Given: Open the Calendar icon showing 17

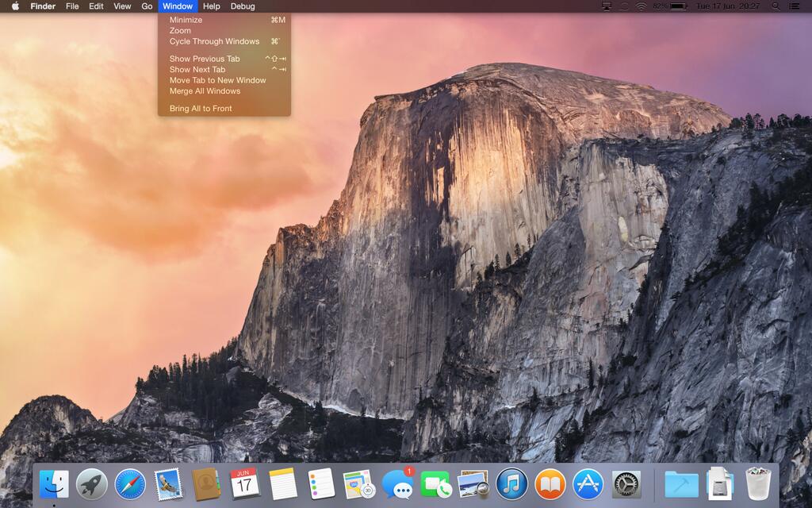Looking at the screenshot, I should coord(244,484).
